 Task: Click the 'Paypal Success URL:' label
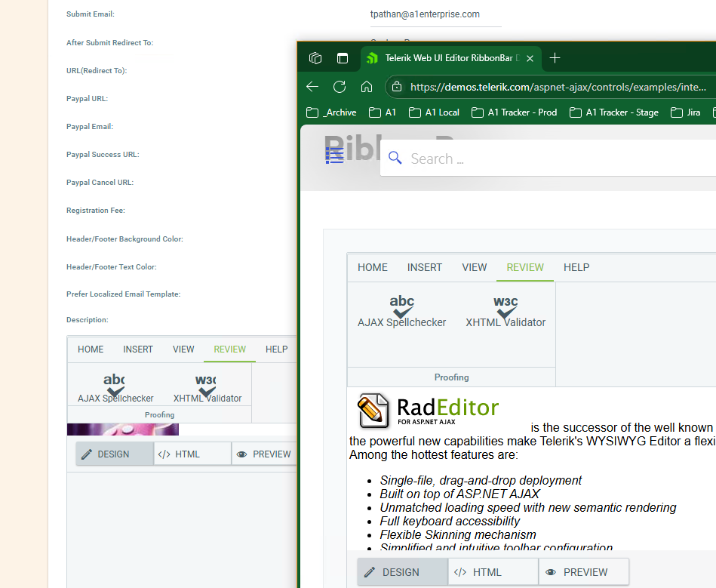[103, 155]
